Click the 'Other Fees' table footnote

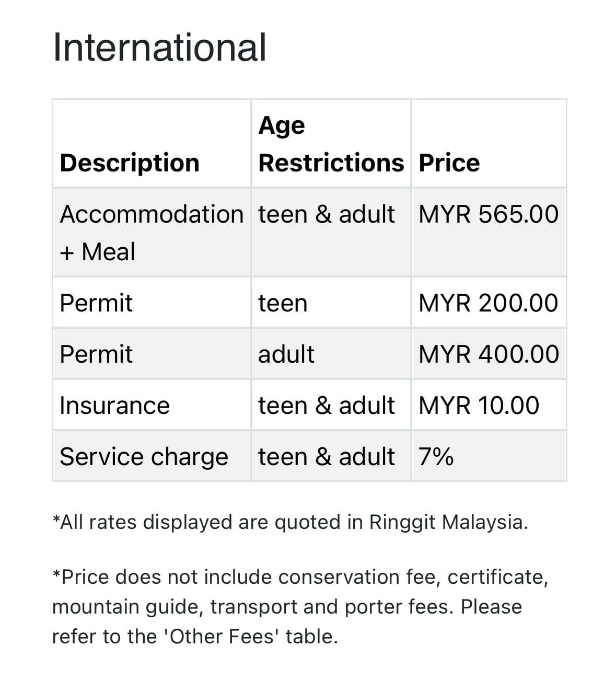pyautogui.click(x=300, y=607)
